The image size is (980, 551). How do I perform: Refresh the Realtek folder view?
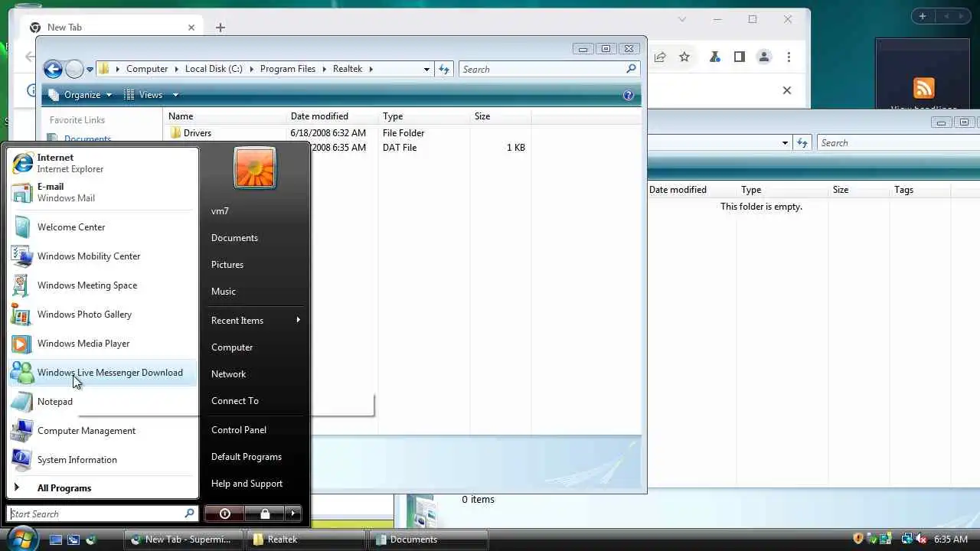(444, 69)
